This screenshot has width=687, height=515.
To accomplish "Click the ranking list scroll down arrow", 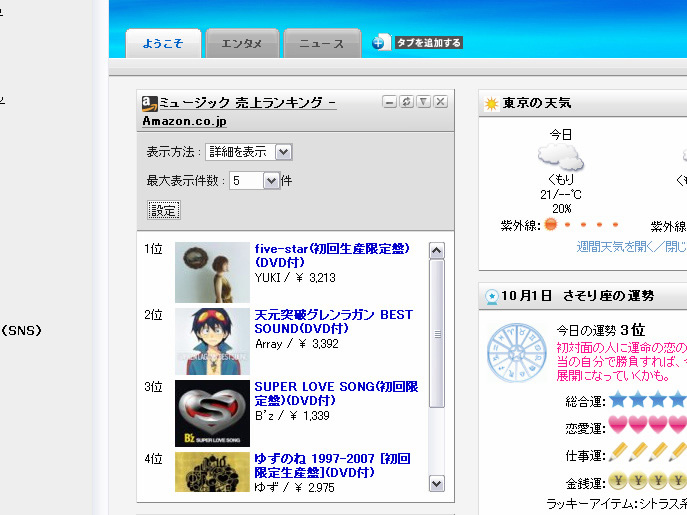I will pyautogui.click(x=436, y=484).
